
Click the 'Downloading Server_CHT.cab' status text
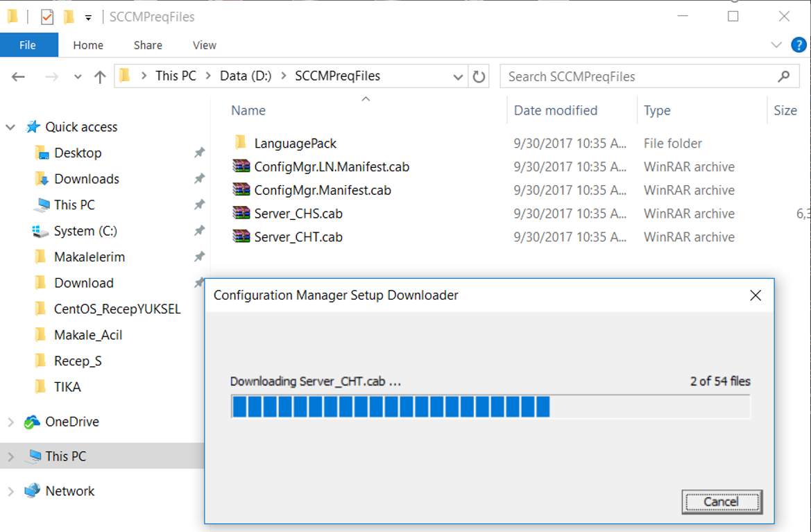(x=316, y=381)
